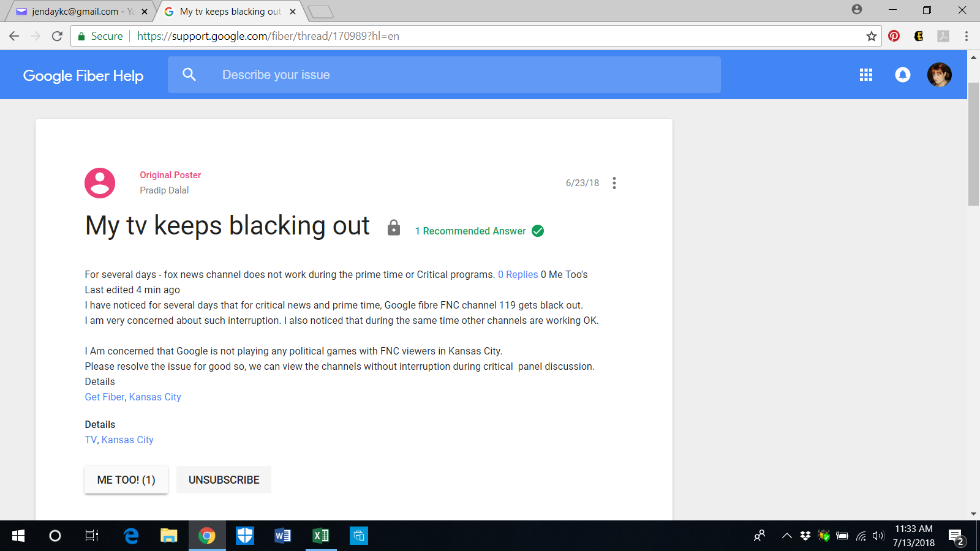Open the notifications bell
Viewport: 980px width, 551px height.
tap(903, 75)
